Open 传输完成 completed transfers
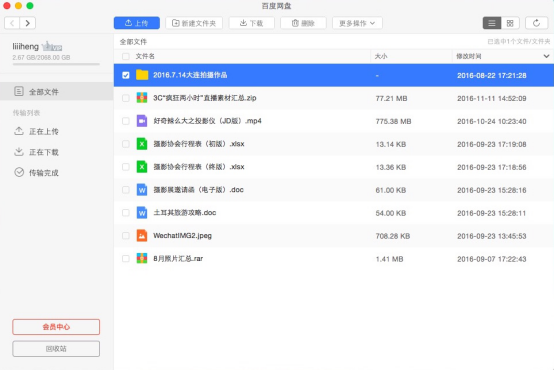 click(36, 172)
